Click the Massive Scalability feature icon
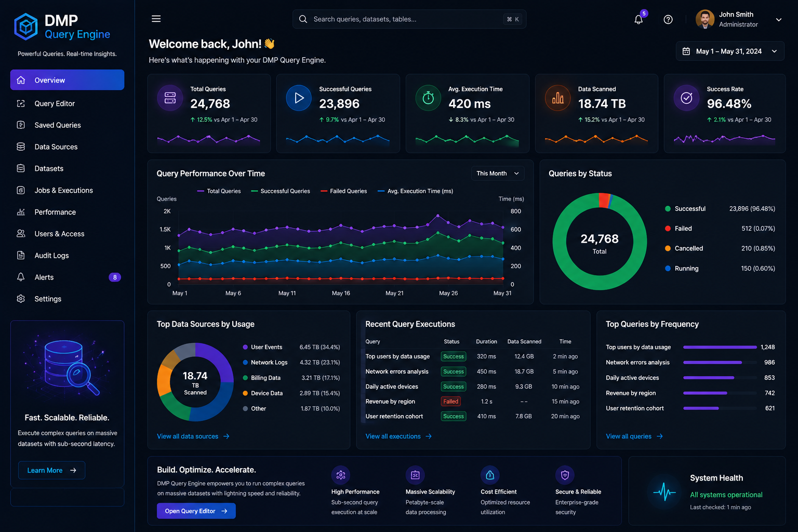Image resolution: width=798 pixels, height=532 pixels. click(x=415, y=475)
